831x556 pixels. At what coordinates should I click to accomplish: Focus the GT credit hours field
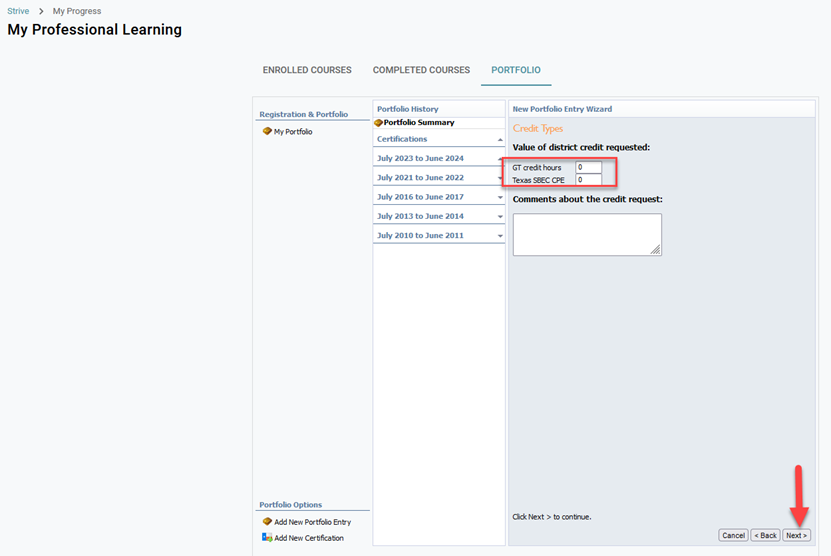pyautogui.click(x=588, y=167)
